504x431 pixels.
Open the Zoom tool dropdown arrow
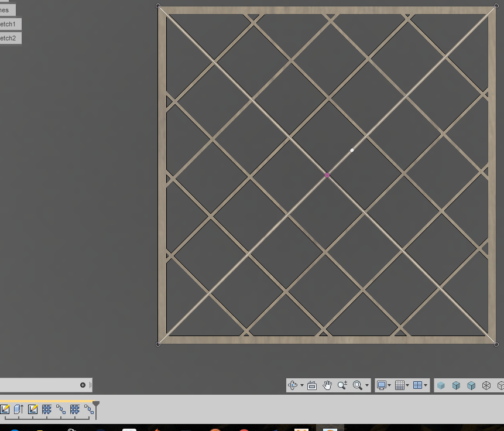[368, 385]
